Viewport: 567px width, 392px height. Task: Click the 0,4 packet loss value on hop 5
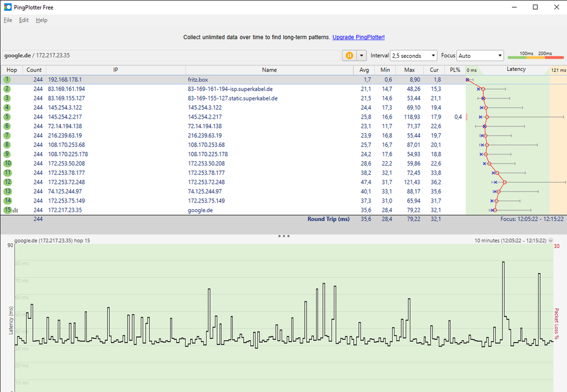(458, 117)
